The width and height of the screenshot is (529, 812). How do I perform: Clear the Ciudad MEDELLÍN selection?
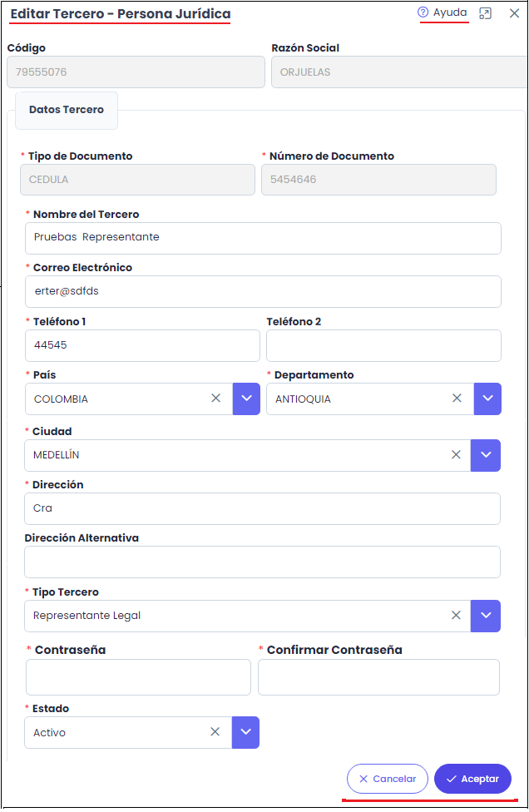[x=456, y=455]
